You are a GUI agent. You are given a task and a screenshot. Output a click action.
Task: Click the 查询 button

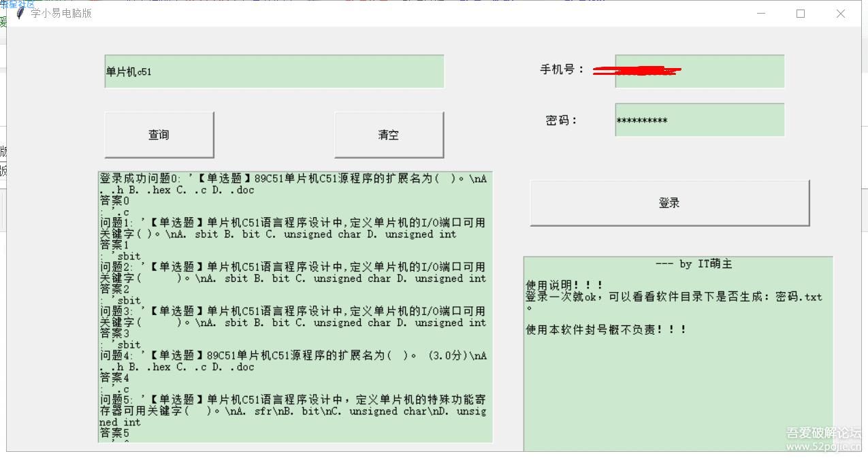coord(159,135)
